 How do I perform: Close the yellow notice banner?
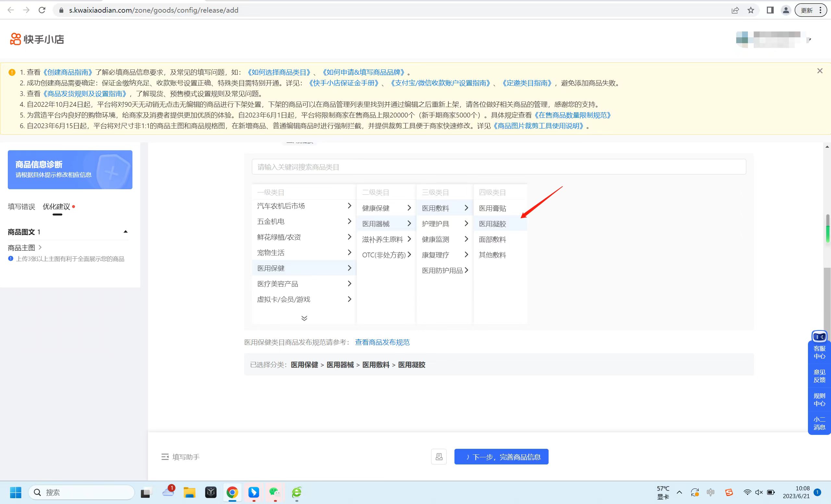[820, 71]
